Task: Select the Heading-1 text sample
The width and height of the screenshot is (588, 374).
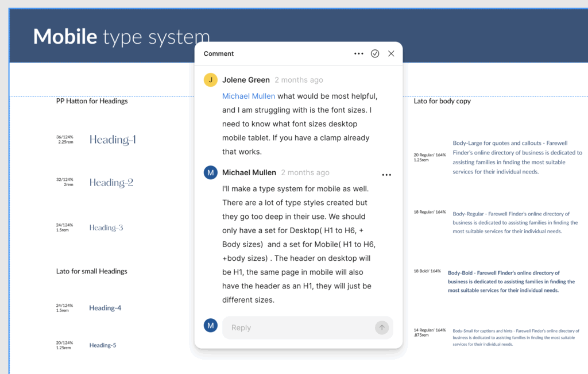Action: point(113,140)
